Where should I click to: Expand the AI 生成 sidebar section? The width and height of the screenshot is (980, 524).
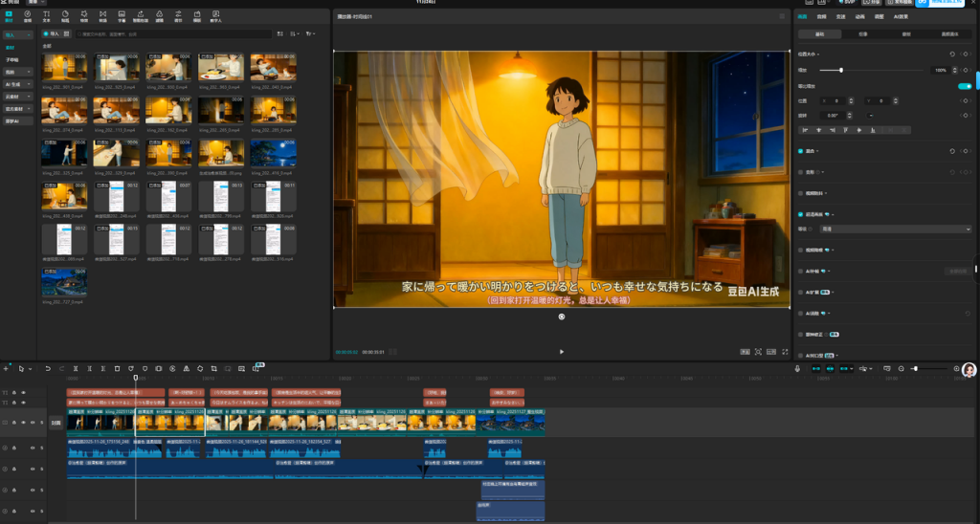tap(16, 84)
